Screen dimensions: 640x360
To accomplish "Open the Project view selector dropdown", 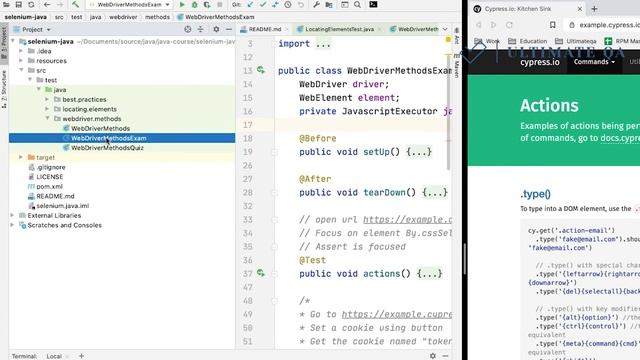I will click(x=32, y=29).
